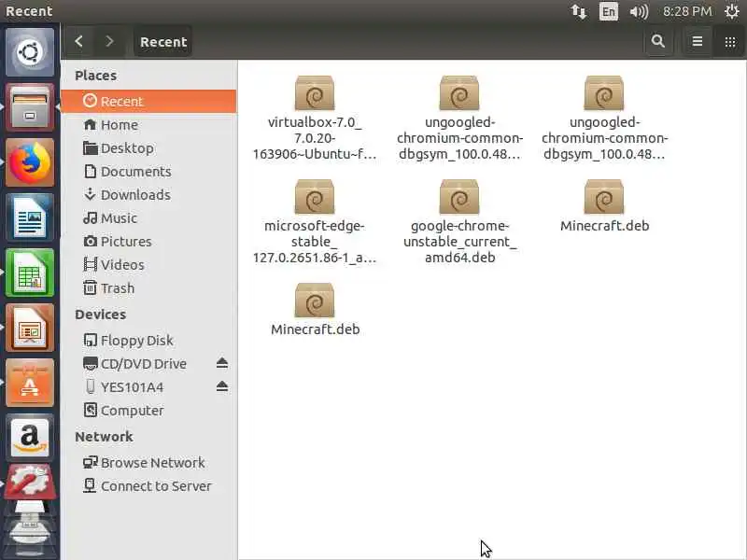This screenshot has height=560, width=747.
Task: Open Pictures folder in sidebar
Action: (x=148, y=242)
